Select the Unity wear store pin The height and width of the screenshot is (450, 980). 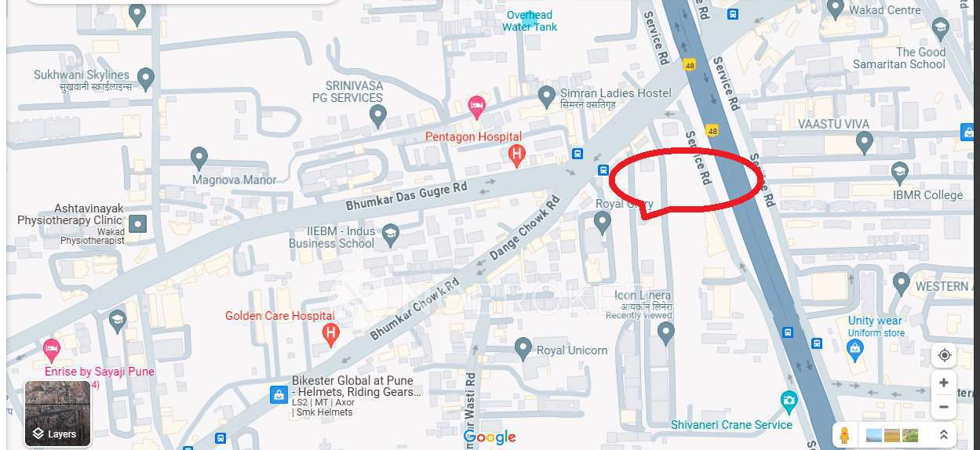click(855, 350)
